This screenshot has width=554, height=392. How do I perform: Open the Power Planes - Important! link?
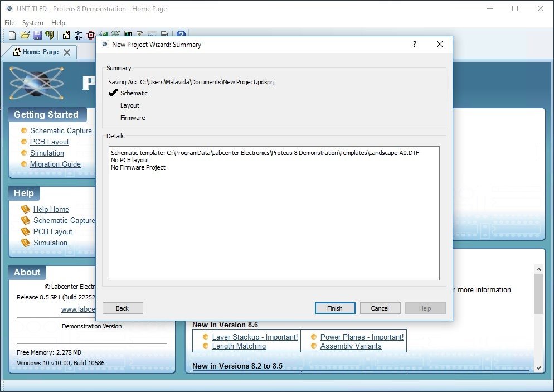(x=362, y=337)
